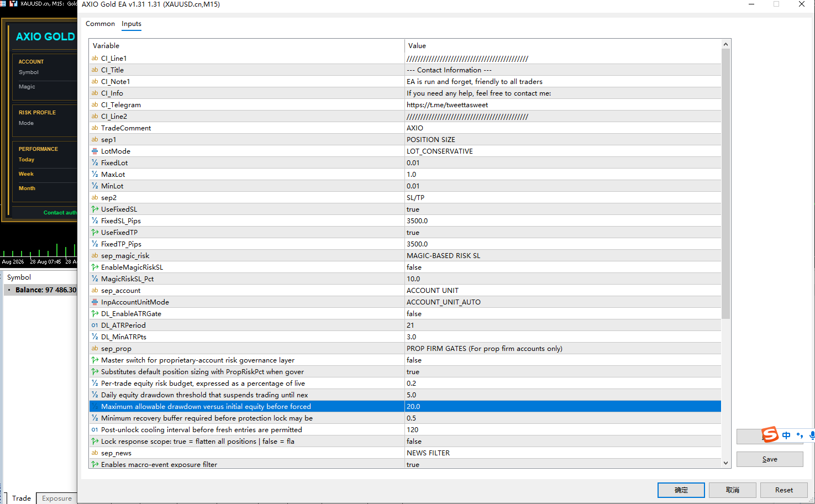Click the enum icon beside InpAccountUnitMode
Screen dimensions: 815x504
click(95, 302)
